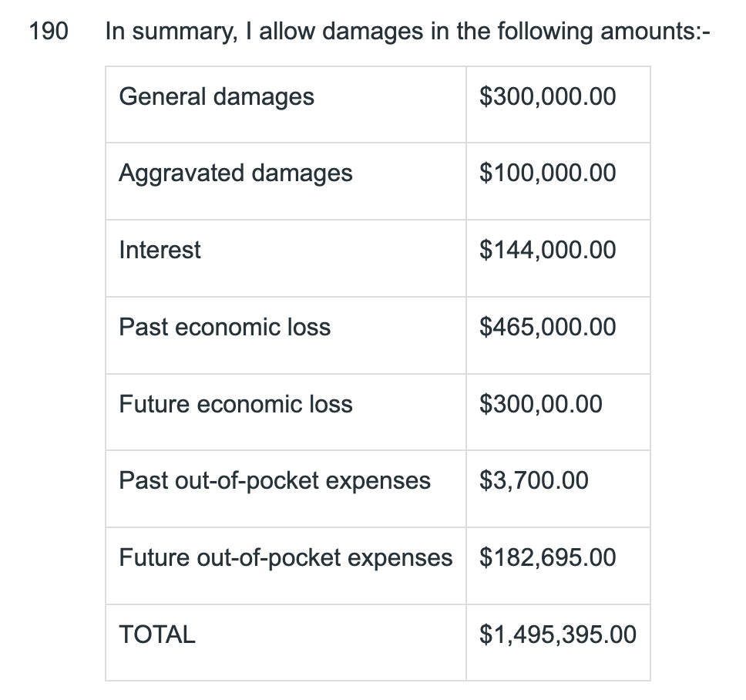Select the "General damages" label cell

point(217,97)
